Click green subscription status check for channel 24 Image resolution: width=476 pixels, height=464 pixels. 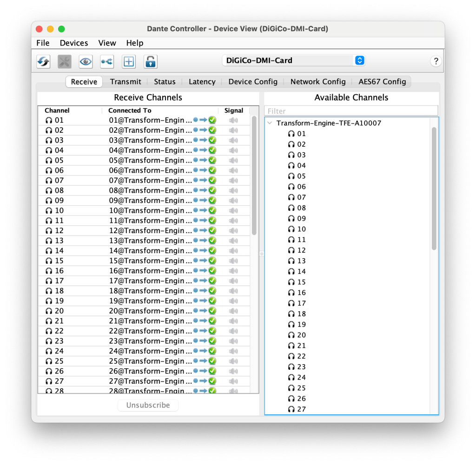pyautogui.click(x=212, y=351)
